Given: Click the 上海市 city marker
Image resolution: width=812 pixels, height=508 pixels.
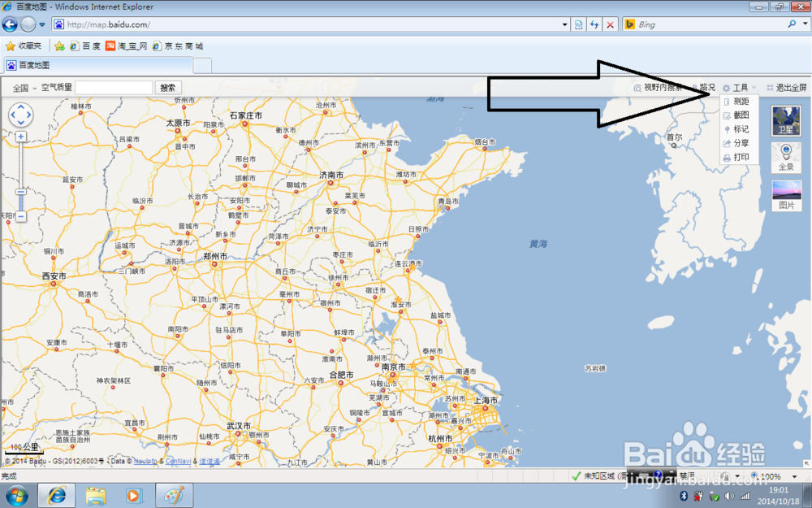Looking at the screenshot, I should (x=486, y=409).
